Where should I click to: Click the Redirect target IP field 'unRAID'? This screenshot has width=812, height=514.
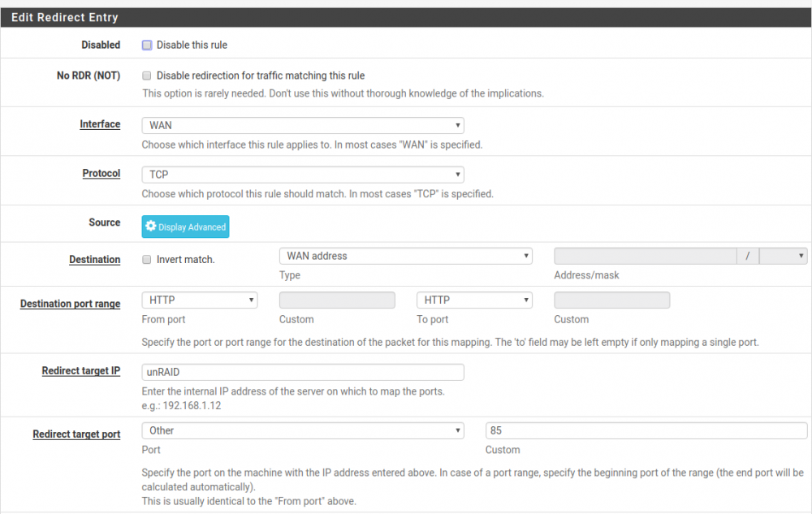[303, 372]
